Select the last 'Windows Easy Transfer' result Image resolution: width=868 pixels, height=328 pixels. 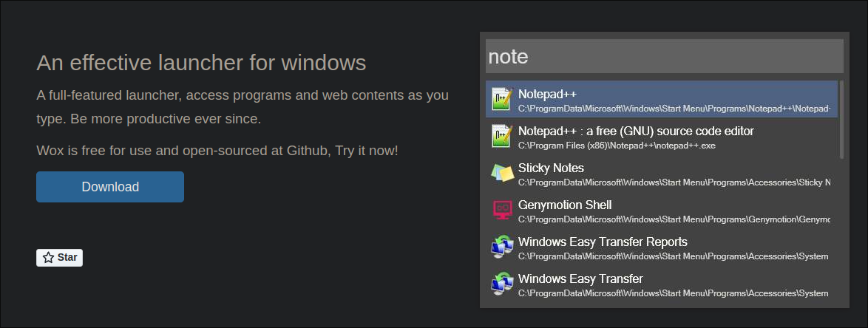[662, 284]
